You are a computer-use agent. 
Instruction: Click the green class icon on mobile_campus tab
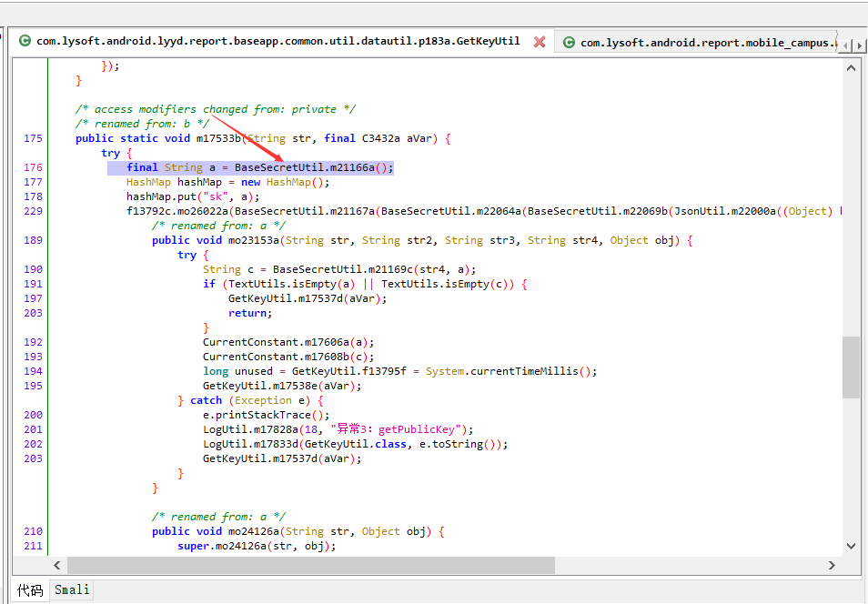click(569, 42)
